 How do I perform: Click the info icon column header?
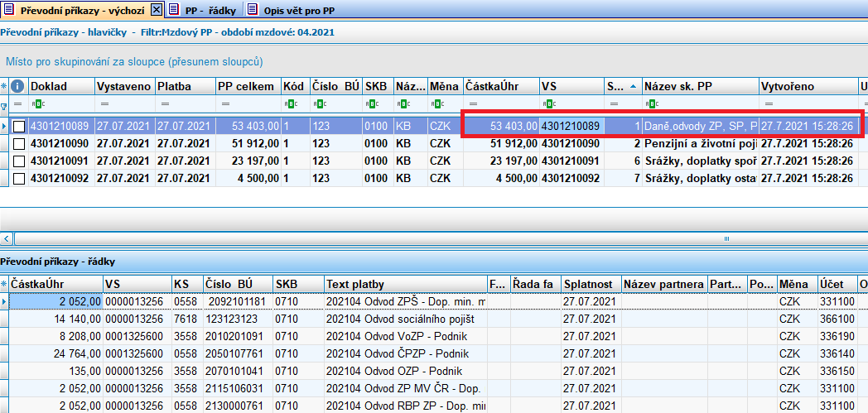coord(19,86)
